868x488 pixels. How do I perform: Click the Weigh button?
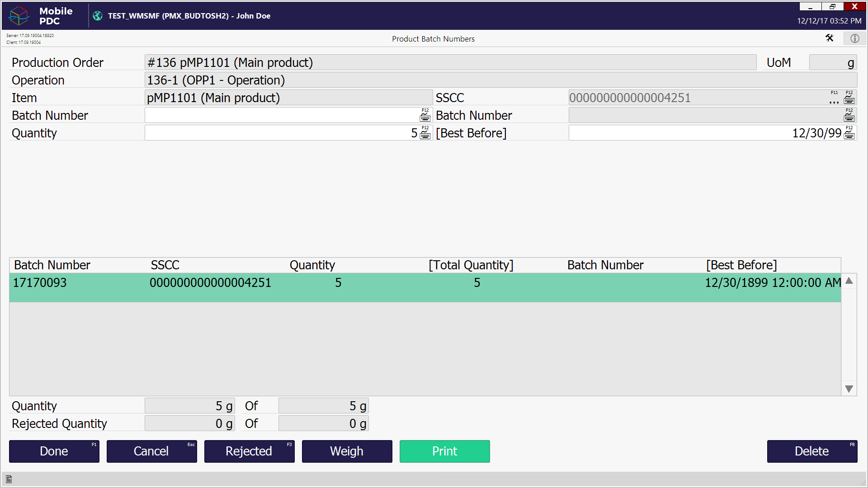click(347, 451)
